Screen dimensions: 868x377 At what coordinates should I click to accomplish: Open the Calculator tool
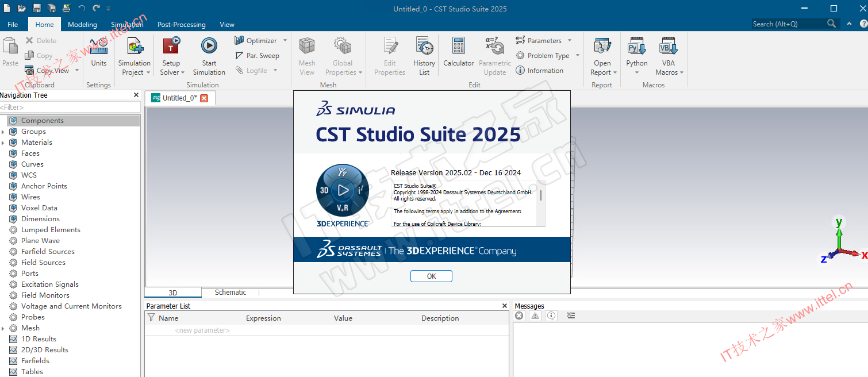(459, 52)
